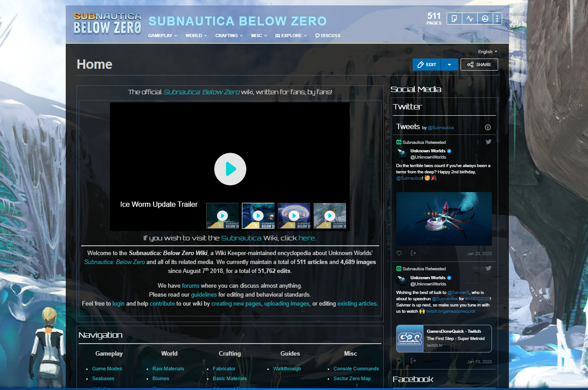Open the GamesDoneQuick Twitch card title

454,331
